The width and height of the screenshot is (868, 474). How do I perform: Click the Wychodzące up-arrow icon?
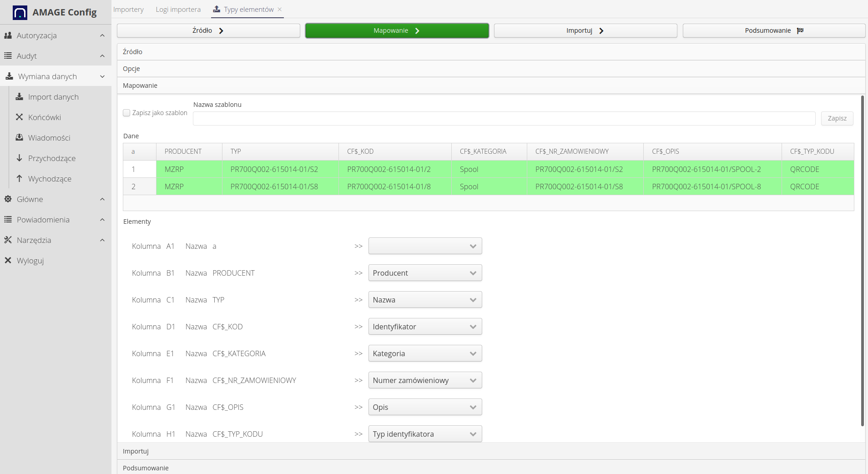click(19, 178)
